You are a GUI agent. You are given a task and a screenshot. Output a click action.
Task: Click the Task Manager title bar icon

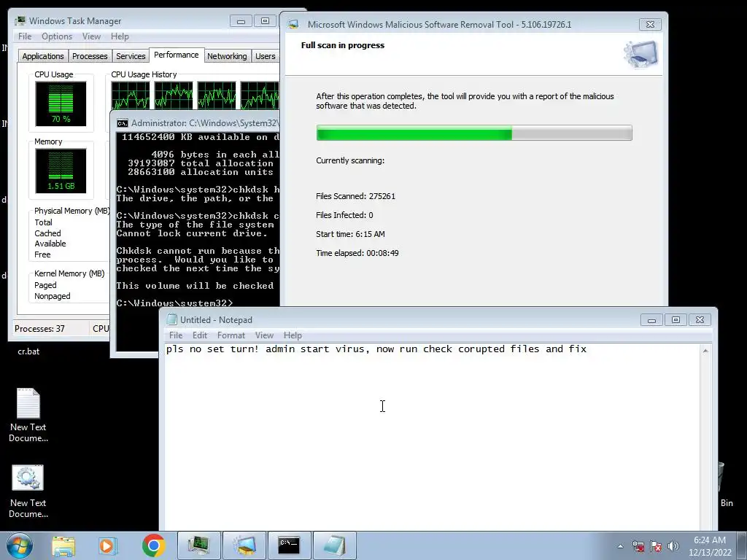[x=20, y=21]
